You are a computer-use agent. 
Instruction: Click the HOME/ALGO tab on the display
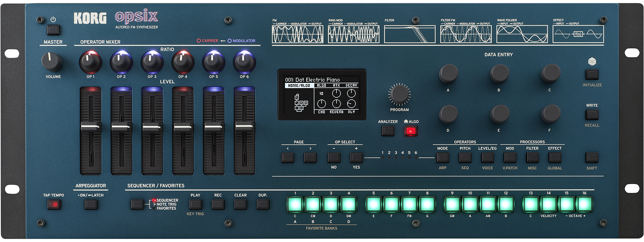299,86
